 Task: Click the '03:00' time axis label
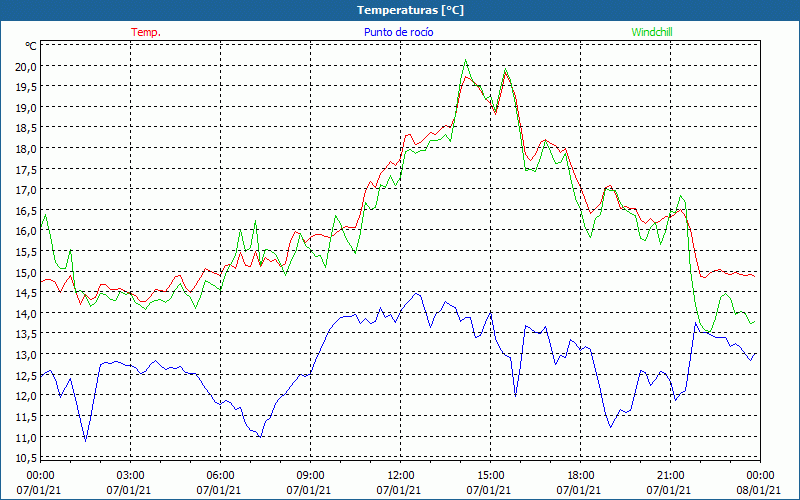(x=131, y=476)
